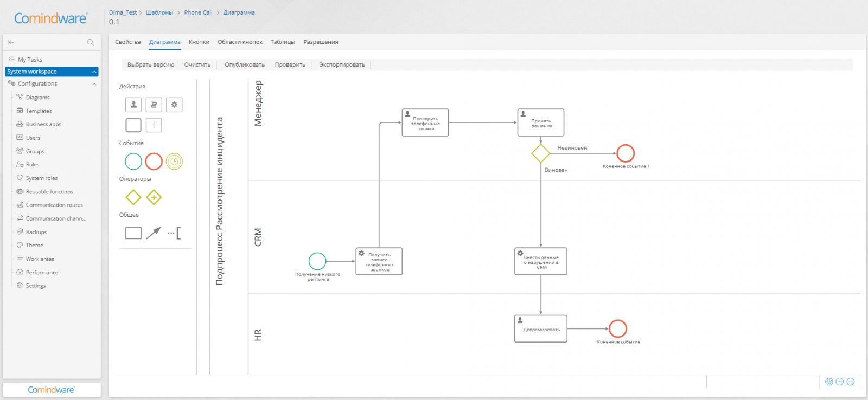Viewport: 868px width, 400px height.
Task: Pick the script task palette element
Action: tap(154, 105)
